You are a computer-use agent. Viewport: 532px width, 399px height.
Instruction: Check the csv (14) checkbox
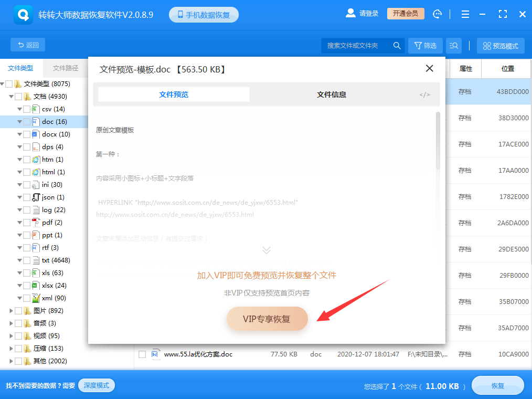pos(27,109)
